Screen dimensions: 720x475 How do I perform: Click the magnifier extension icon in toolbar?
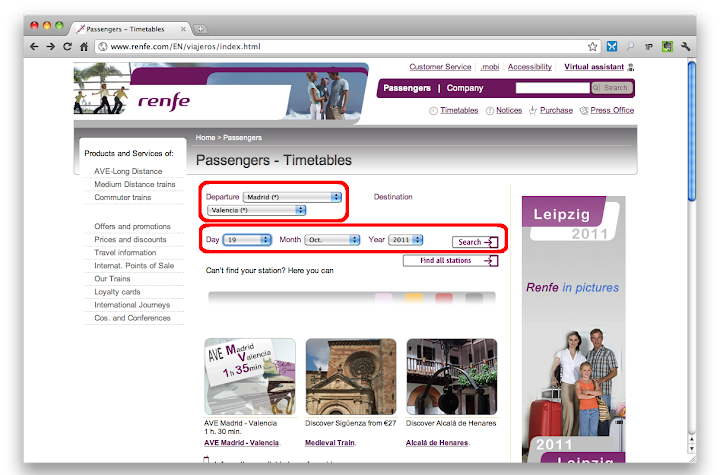[630, 46]
